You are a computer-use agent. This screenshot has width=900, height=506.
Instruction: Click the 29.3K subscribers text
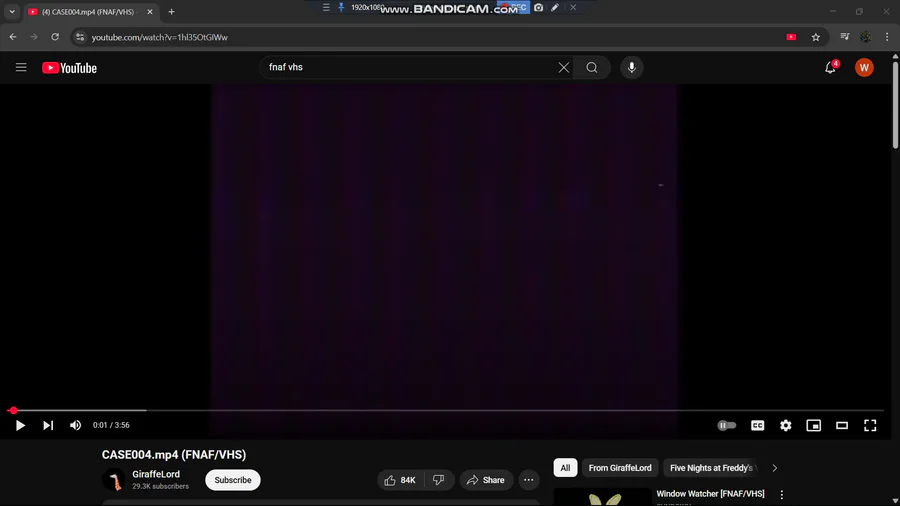[x=160, y=486]
